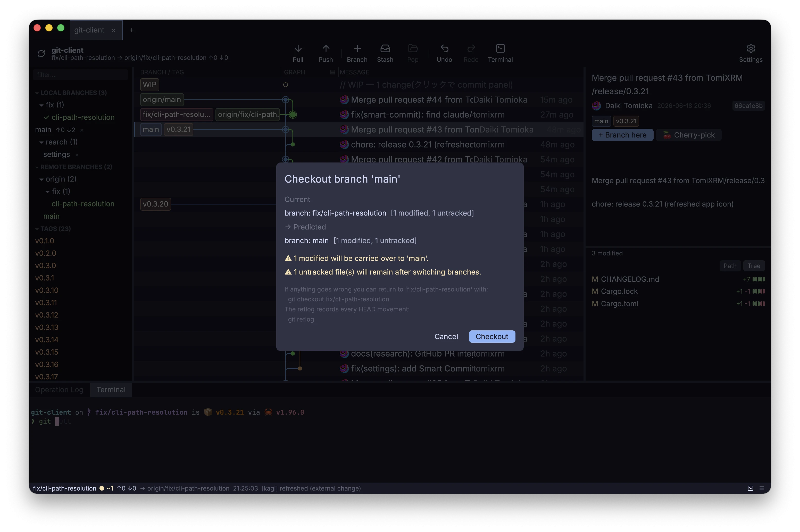The image size is (800, 532).
Task: Confirm with the Checkout button
Action: [x=492, y=336]
